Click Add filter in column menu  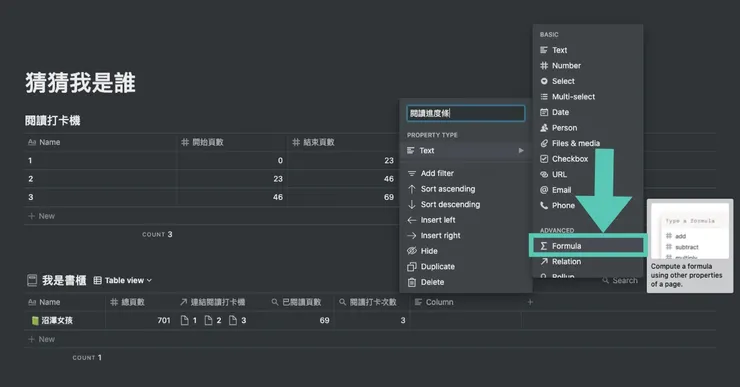[466, 173]
